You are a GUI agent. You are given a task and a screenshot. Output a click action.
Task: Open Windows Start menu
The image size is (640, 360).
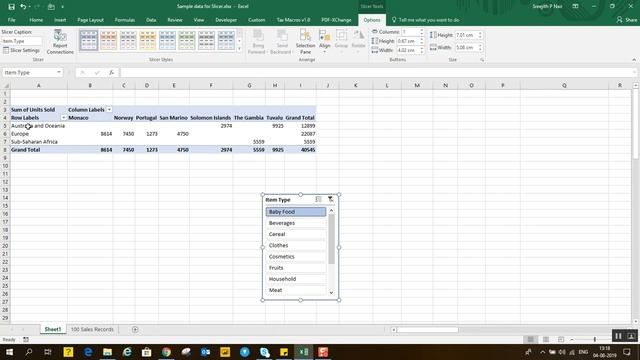9,352
